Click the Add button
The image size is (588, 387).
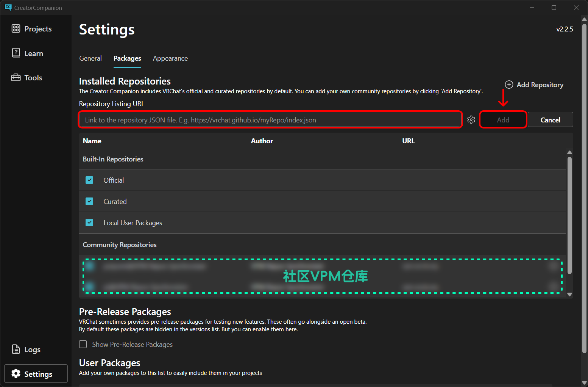(x=503, y=120)
